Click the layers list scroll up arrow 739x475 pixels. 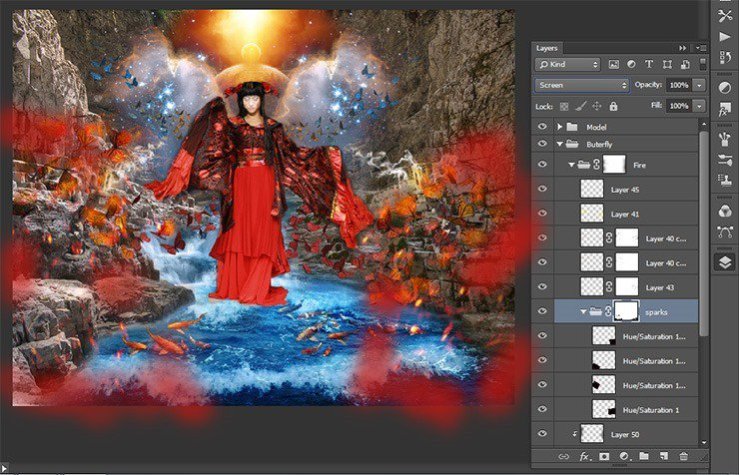pos(703,124)
